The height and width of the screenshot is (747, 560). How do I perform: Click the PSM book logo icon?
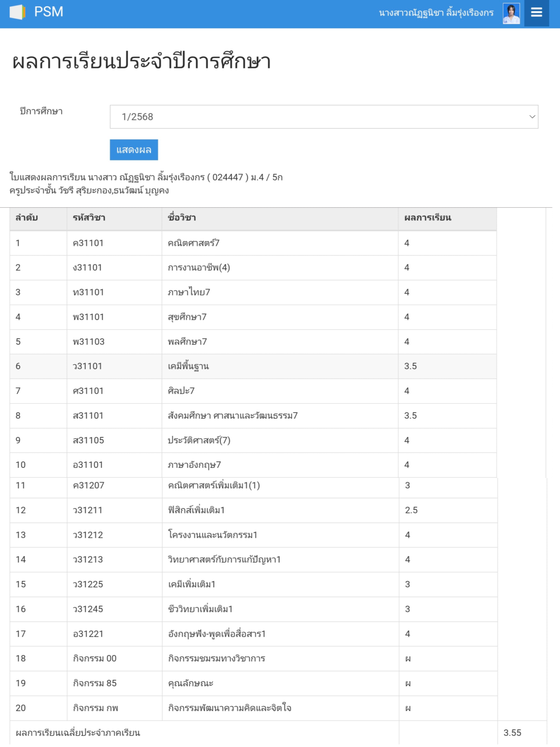pos(17,12)
